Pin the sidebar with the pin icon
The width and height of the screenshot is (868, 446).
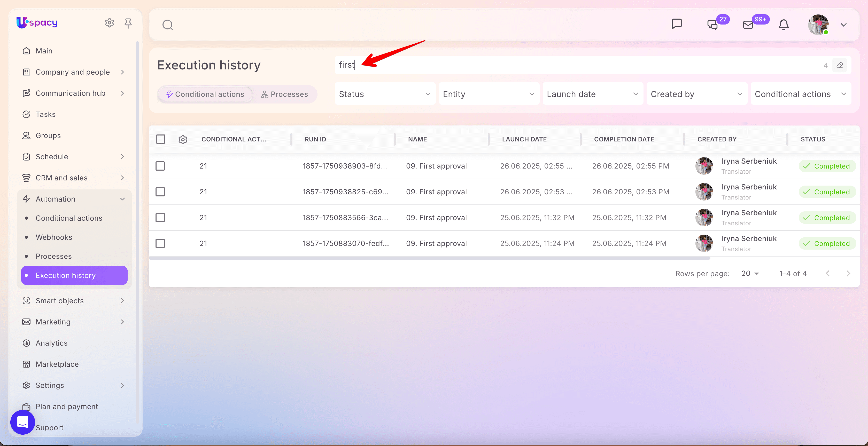[128, 23]
